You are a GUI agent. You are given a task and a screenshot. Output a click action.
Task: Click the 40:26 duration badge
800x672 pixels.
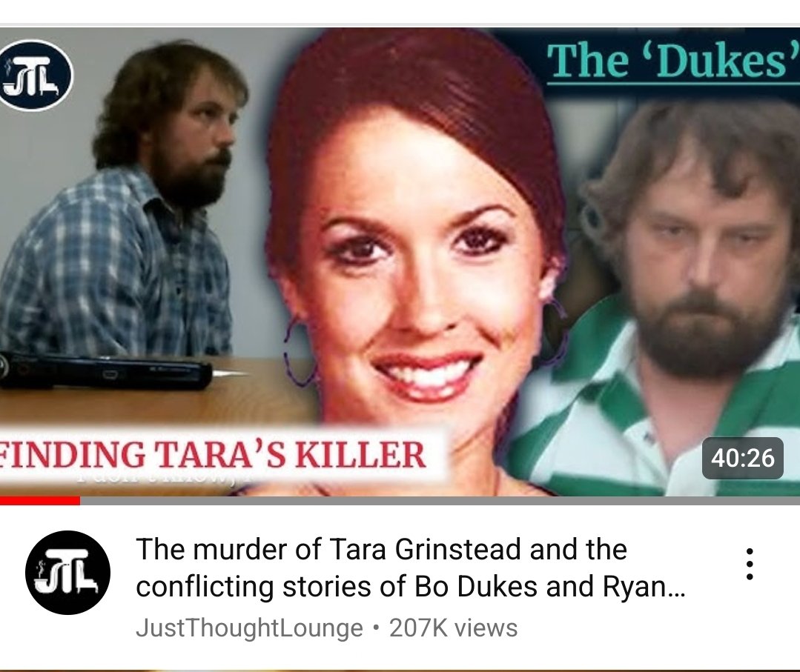(x=742, y=458)
